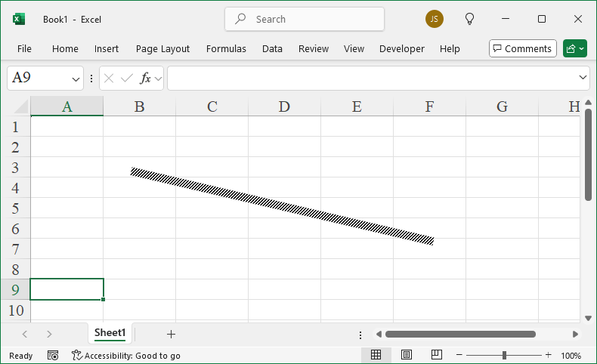The height and width of the screenshot is (364, 597).
Task: Expand the Name Box dropdown arrow
Action: click(76, 79)
